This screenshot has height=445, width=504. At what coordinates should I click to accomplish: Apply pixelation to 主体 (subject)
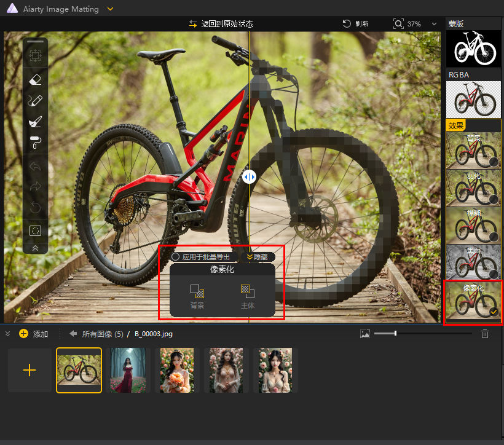pos(248,296)
